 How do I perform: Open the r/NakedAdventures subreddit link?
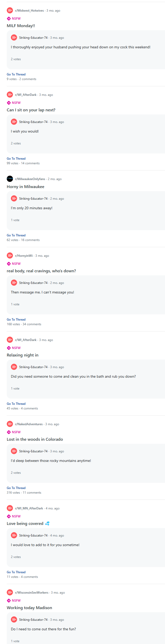coord(29,424)
